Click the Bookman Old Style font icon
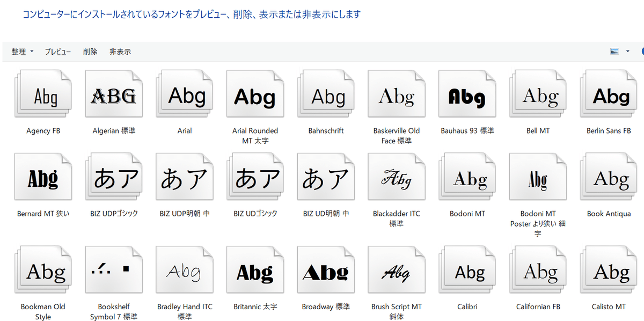Screen dimensions: 644x321 pos(43,270)
